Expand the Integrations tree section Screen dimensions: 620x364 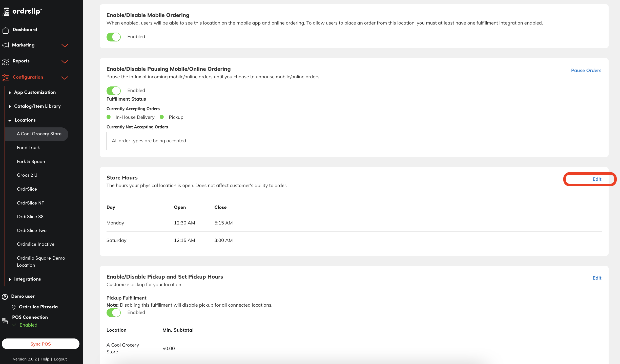click(10, 279)
